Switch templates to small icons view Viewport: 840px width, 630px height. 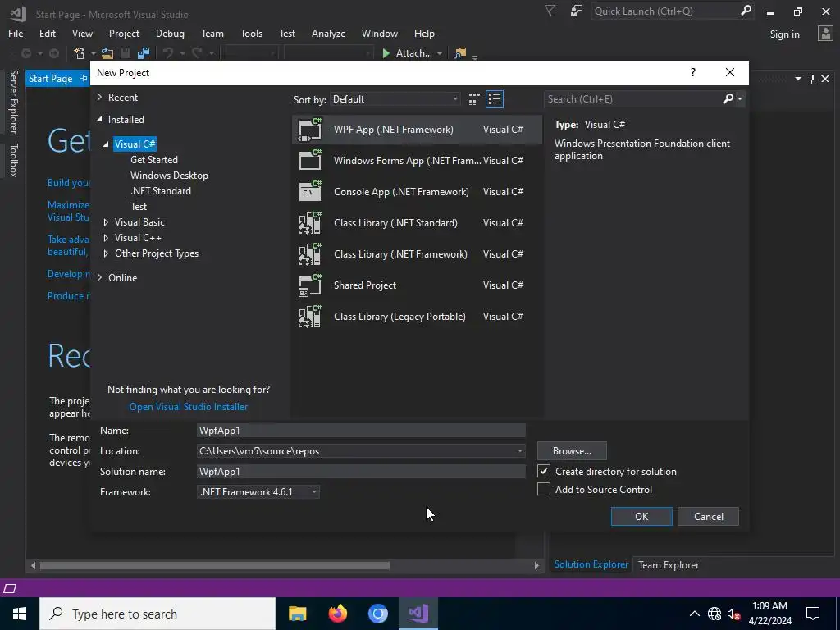tap(474, 99)
